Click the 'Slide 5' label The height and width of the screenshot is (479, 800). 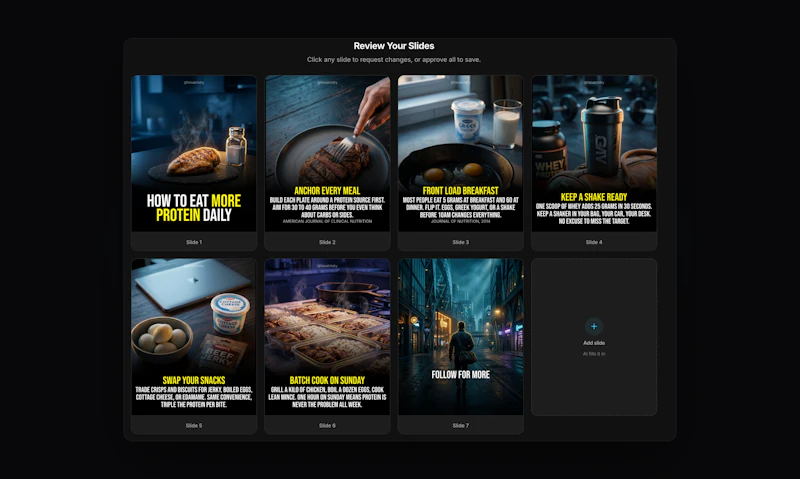(x=194, y=425)
